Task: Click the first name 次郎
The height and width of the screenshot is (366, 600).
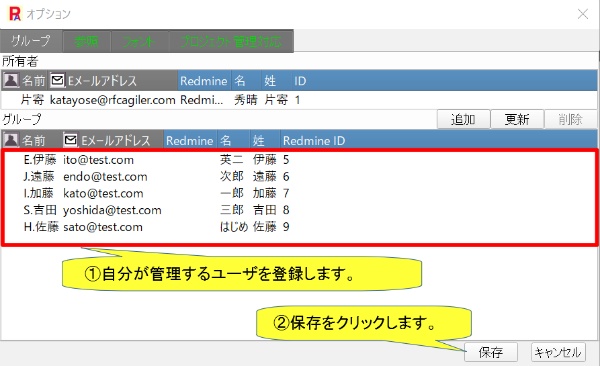Action: (232, 176)
